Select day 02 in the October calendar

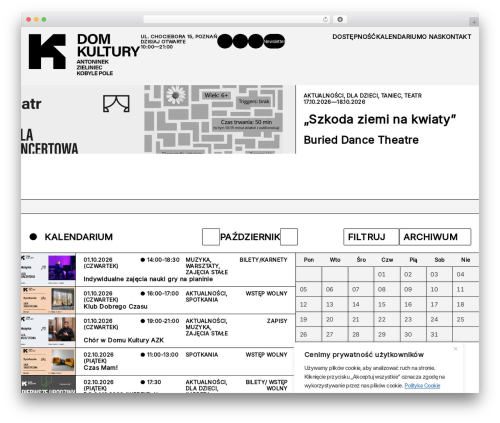coord(413,274)
